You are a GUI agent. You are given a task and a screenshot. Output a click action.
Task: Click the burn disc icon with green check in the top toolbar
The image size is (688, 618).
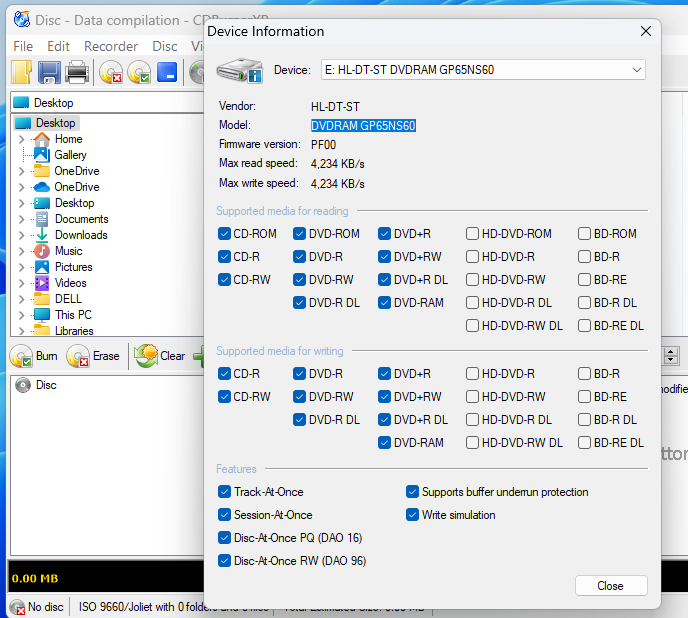pyautogui.click(x=139, y=72)
